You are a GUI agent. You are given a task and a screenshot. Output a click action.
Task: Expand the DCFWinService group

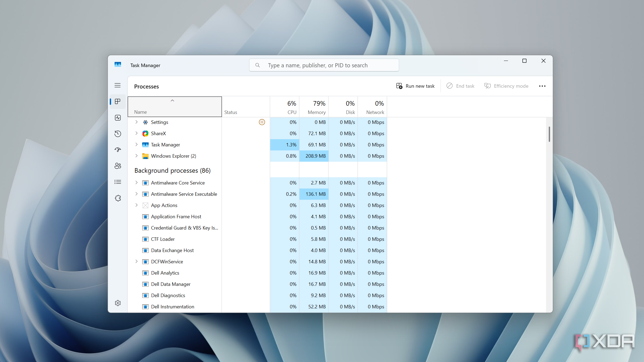[136, 261]
